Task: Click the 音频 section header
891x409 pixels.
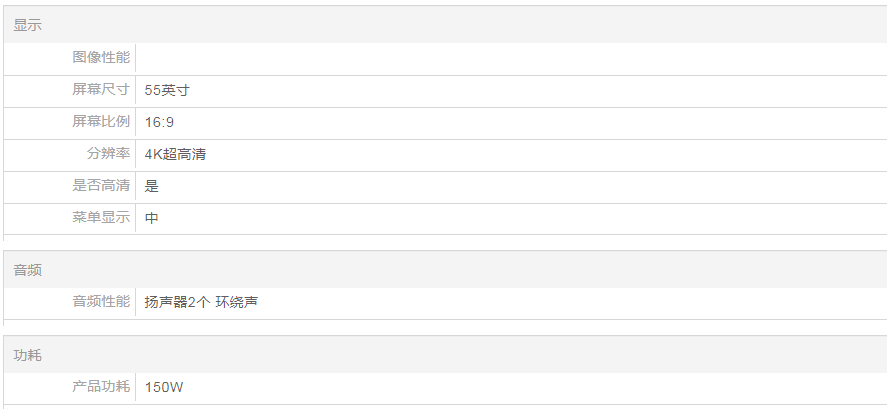Action: tap(28, 270)
